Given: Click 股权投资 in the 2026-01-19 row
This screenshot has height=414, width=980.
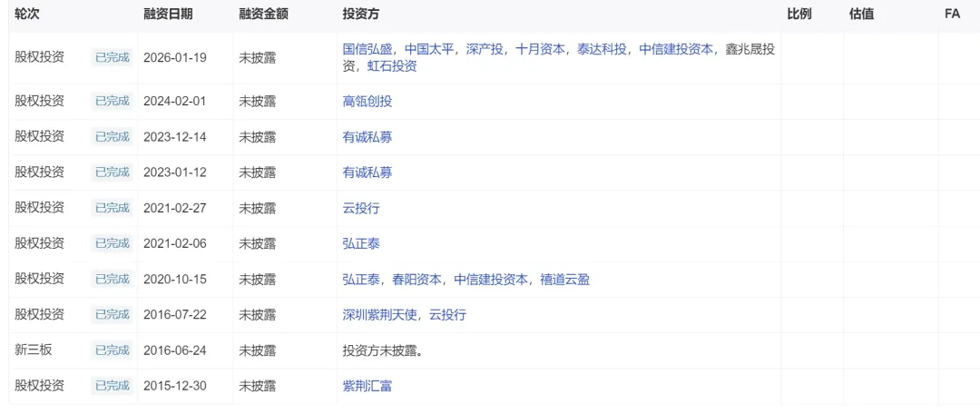Looking at the screenshot, I should (39, 58).
